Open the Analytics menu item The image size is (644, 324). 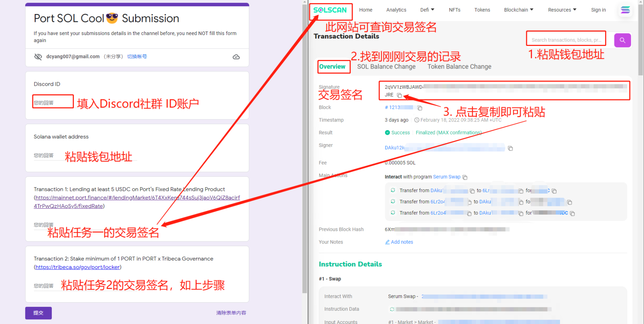tap(396, 10)
